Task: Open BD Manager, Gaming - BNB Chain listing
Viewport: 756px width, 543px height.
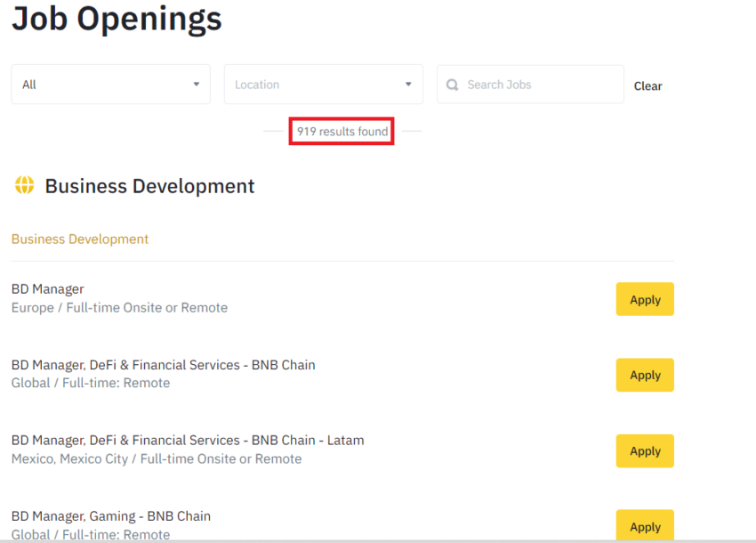Action: tap(111, 516)
